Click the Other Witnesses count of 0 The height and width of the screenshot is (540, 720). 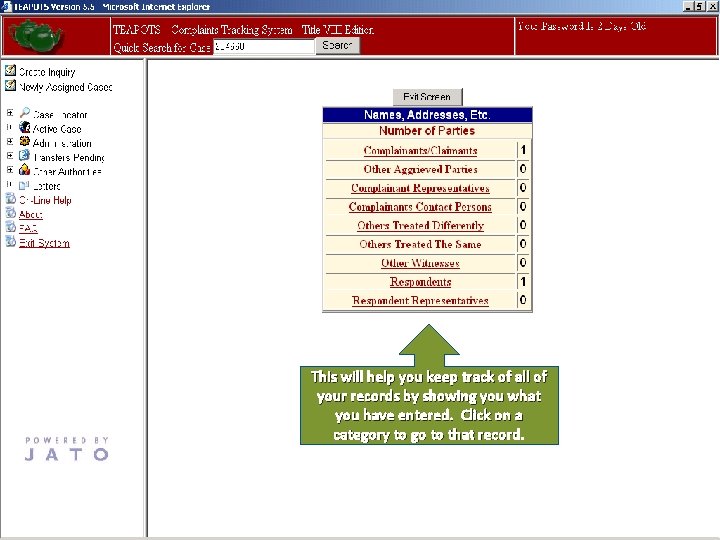523,263
